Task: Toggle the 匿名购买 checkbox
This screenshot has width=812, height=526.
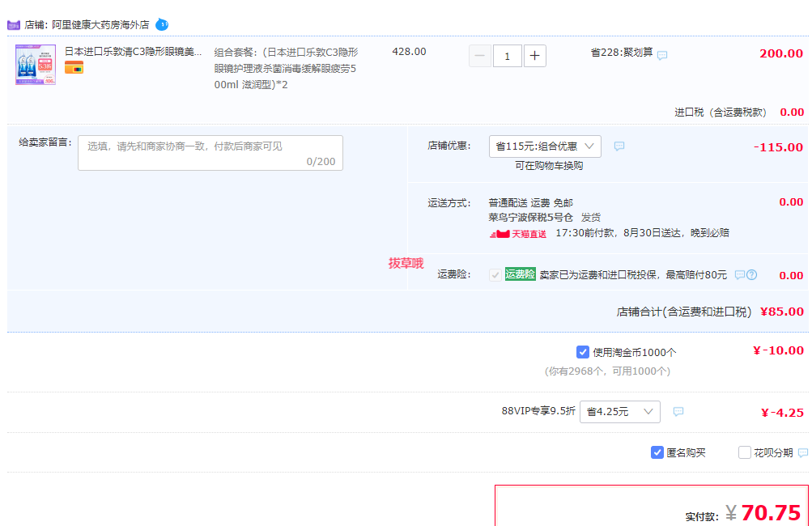Action: pyautogui.click(x=657, y=452)
